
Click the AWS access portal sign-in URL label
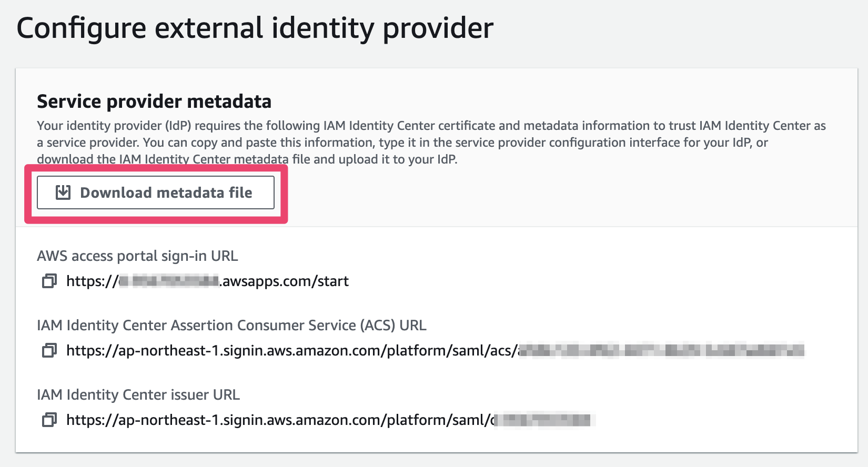[137, 256]
